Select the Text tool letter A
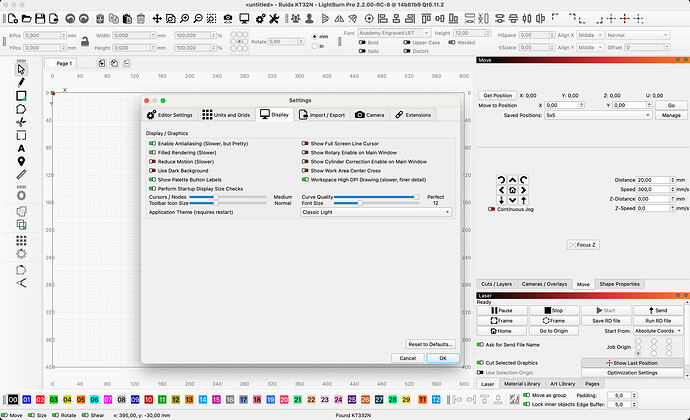Screen dimensions: 690x420 (x=21, y=148)
